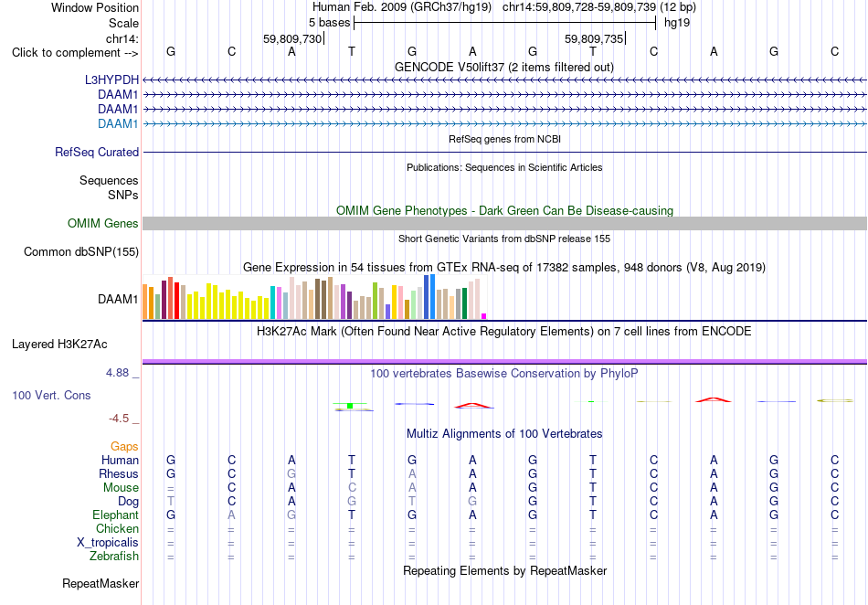Select the Elephant species row label
This screenshot has width=868, height=605.
pos(116,515)
